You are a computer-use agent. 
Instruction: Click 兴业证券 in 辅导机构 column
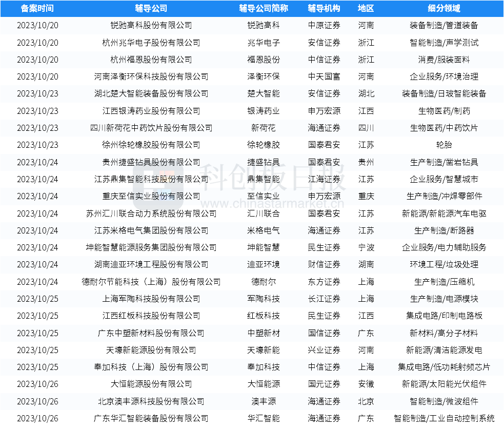[x=324, y=350]
